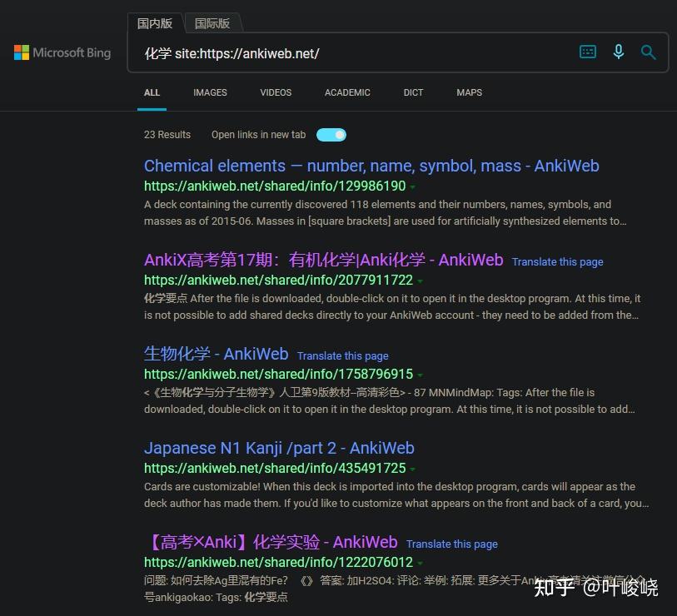677x616 pixels.
Task: Select the ALL results tab
Action: click(x=152, y=92)
